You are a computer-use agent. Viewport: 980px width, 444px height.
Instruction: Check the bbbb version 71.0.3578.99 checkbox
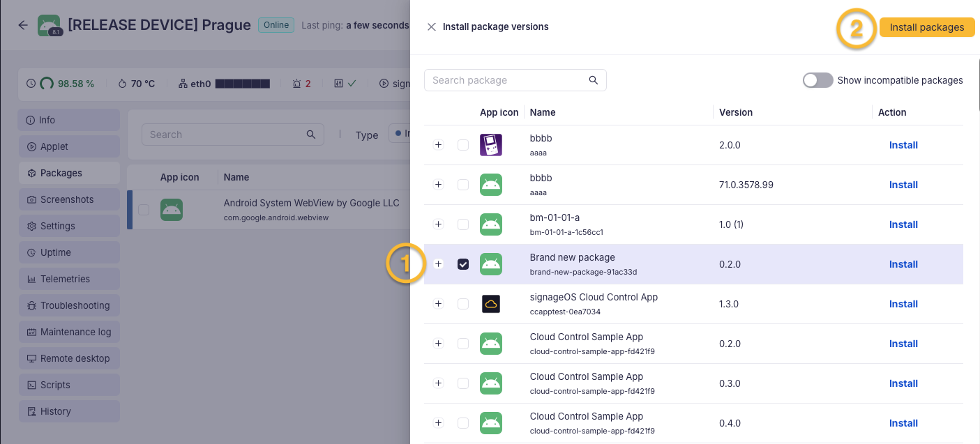pyautogui.click(x=463, y=185)
